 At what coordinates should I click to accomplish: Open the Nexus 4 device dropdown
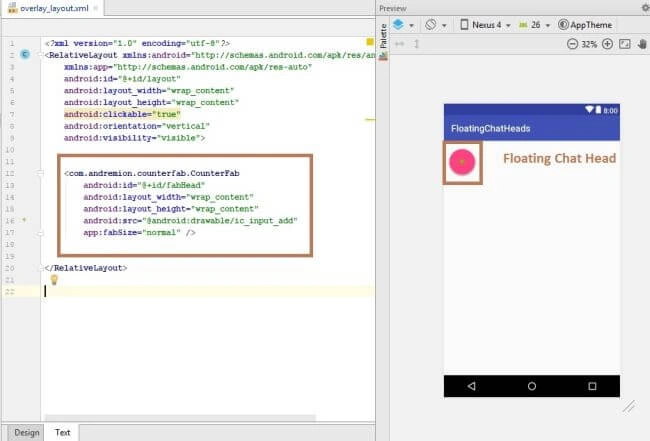tap(485, 25)
